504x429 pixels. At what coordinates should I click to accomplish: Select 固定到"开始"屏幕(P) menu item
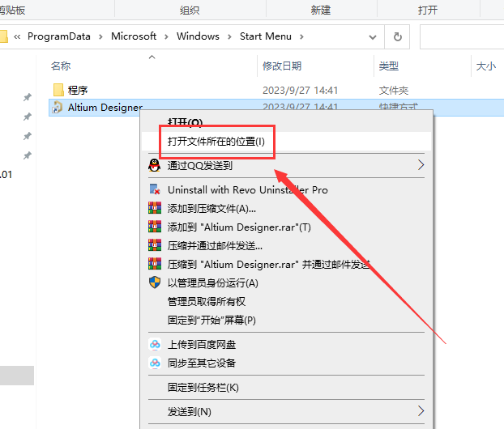pyautogui.click(x=286, y=320)
